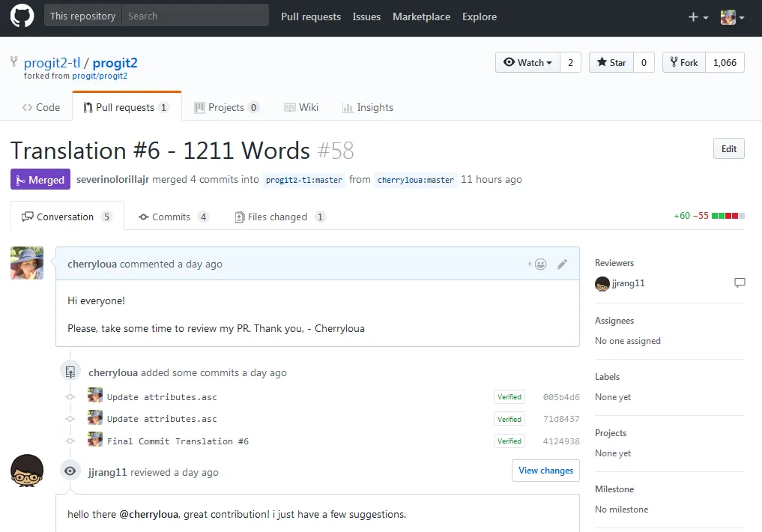The height and width of the screenshot is (532, 762).
Task: Go to Pull requests in top navigation
Action: click(x=311, y=16)
